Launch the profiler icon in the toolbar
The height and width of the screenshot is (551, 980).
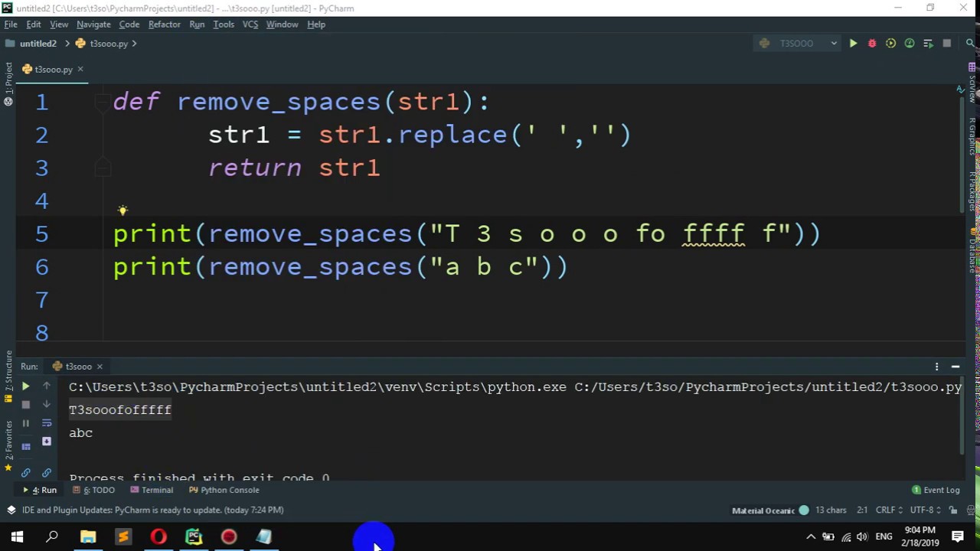909,44
